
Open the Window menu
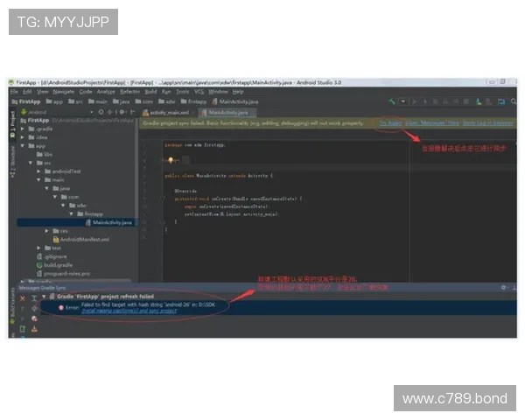coord(218,92)
